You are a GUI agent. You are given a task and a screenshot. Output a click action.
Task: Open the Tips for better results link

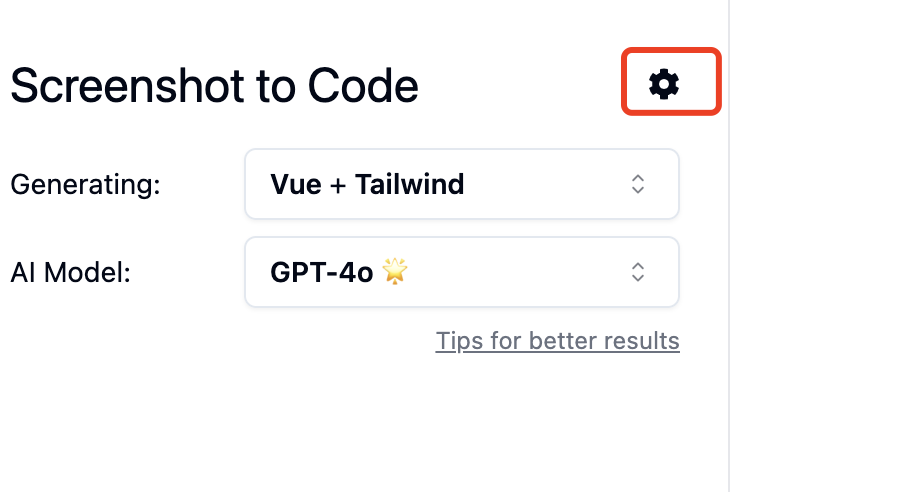(558, 341)
